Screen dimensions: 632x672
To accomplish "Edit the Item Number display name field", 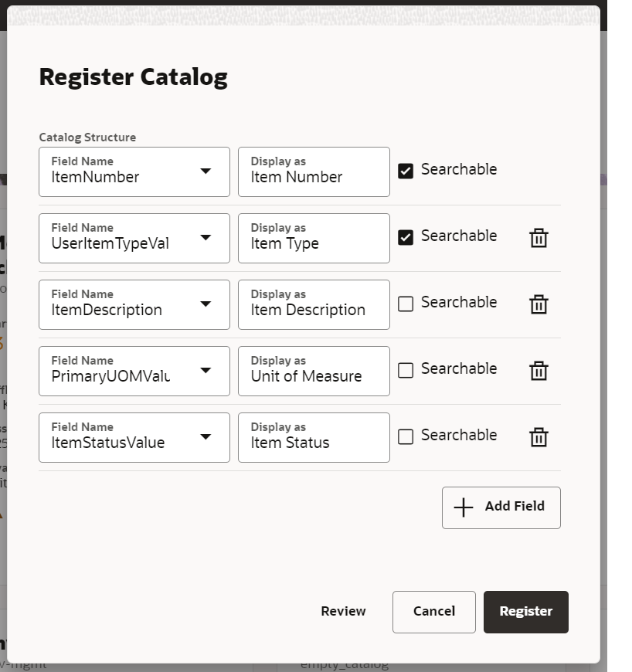I will [314, 171].
